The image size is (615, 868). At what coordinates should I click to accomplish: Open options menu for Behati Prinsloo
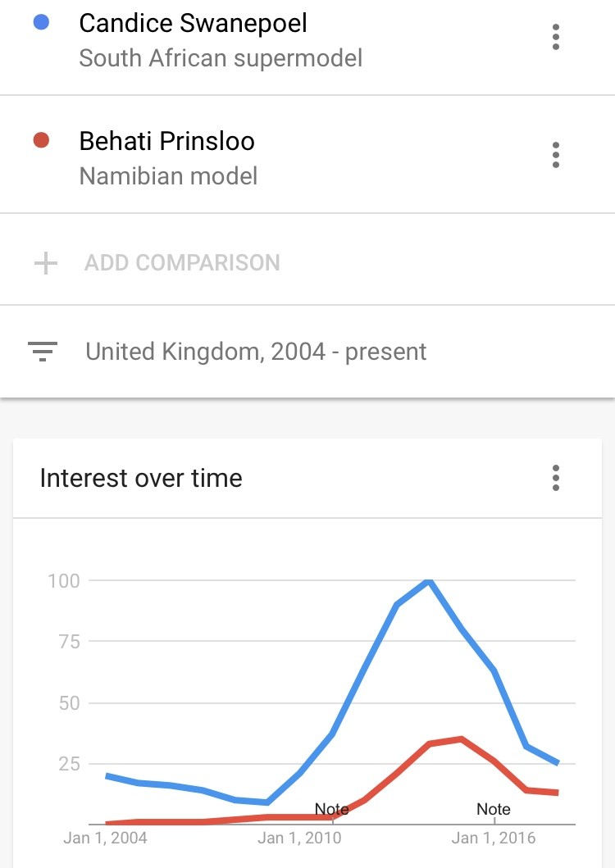(556, 155)
